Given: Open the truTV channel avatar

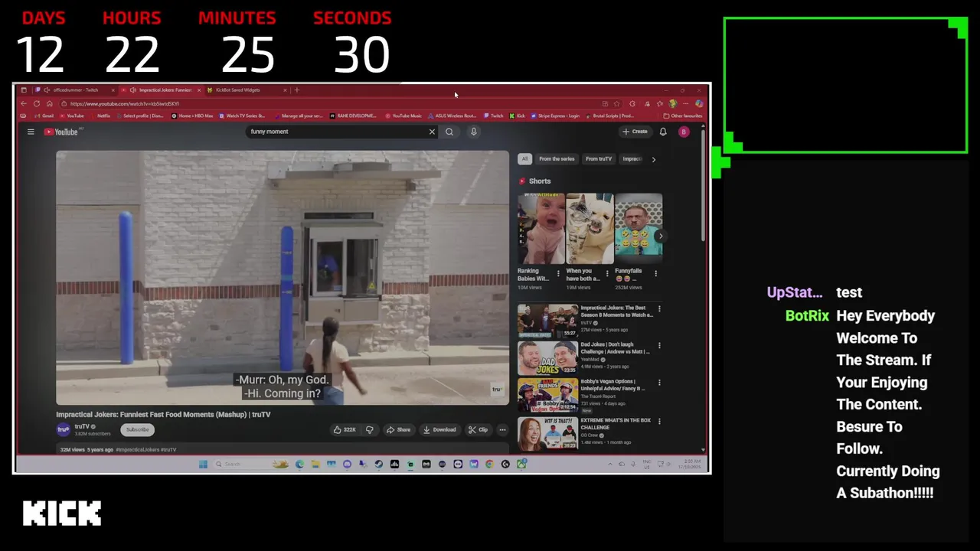Looking at the screenshot, I should [x=64, y=429].
